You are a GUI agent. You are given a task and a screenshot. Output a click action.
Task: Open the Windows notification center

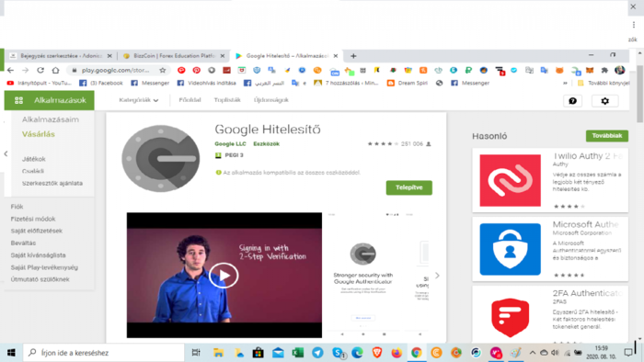coord(628,353)
